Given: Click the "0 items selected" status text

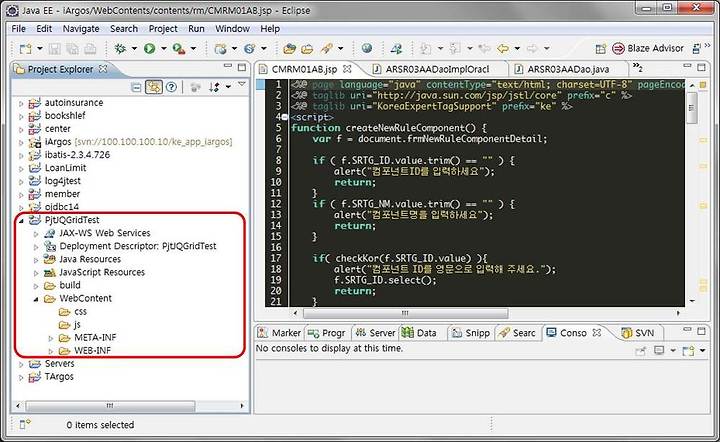Looking at the screenshot, I should point(100,425).
